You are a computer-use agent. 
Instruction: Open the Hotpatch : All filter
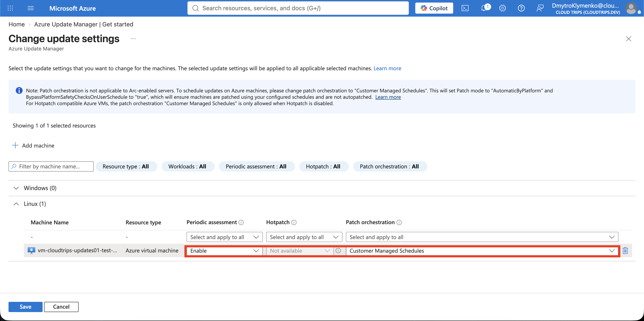(323, 166)
